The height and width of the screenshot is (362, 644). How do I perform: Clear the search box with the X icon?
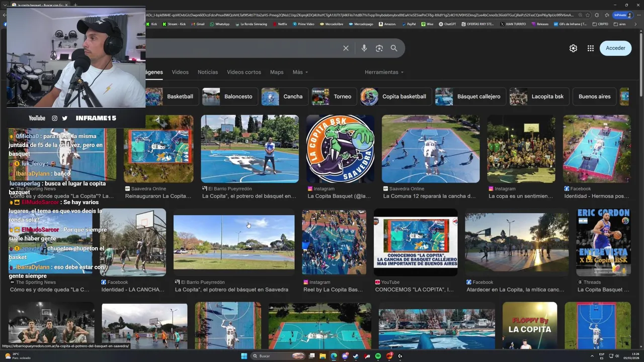pyautogui.click(x=346, y=48)
